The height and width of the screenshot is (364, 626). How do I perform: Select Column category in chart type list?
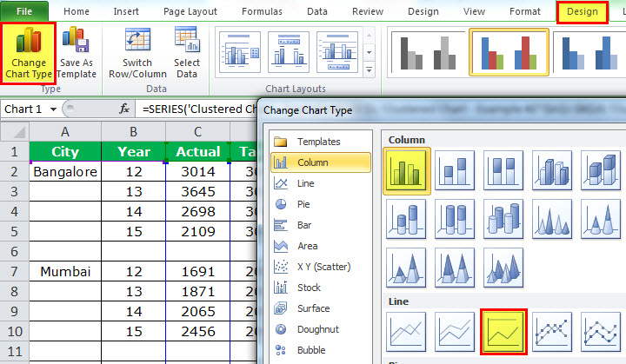point(321,162)
